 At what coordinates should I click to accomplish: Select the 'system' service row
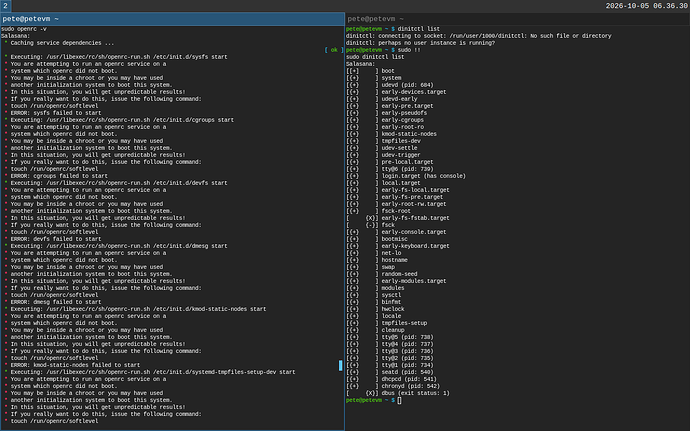[374, 78]
